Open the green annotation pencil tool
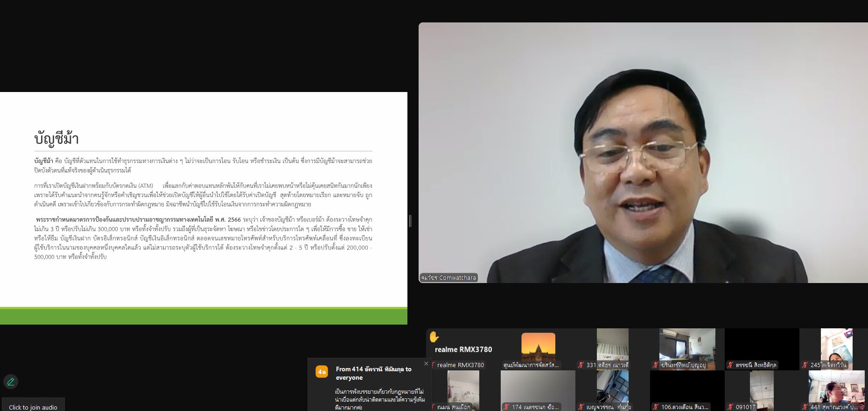The width and height of the screenshot is (868, 411). 11,382
